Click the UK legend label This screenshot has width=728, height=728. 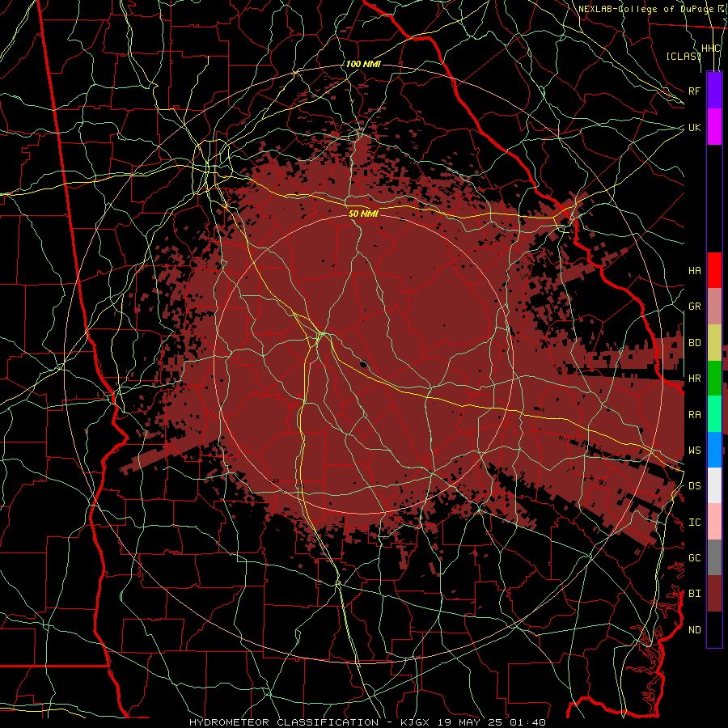pyautogui.click(x=695, y=127)
